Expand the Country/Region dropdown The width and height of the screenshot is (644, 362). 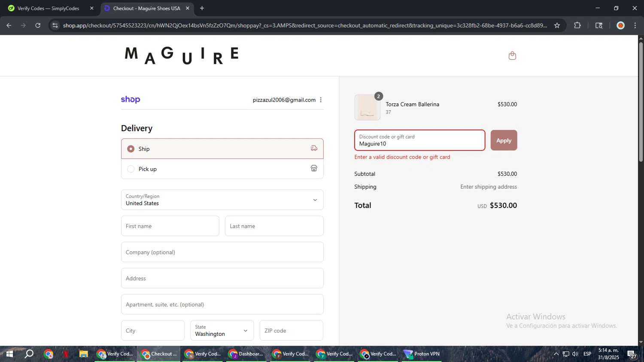pos(222,200)
